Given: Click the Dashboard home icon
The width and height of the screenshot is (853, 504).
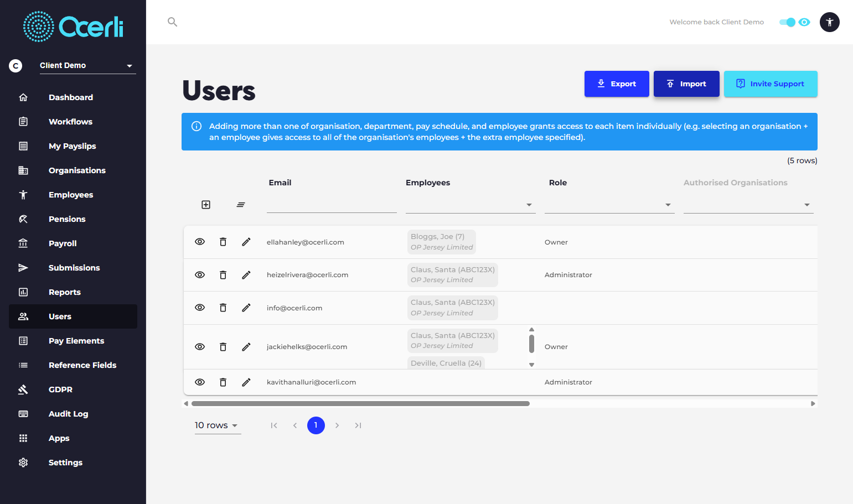Looking at the screenshot, I should (23, 97).
